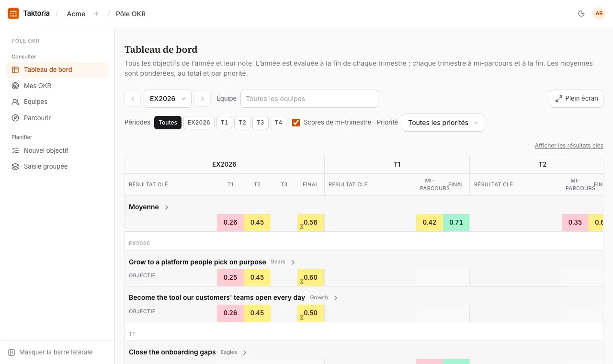Image resolution: width=613 pixels, height=364 pixels.
Task: Open Parcourir in the sidebar
Action: pyautogui.click(x=57, y=118)
